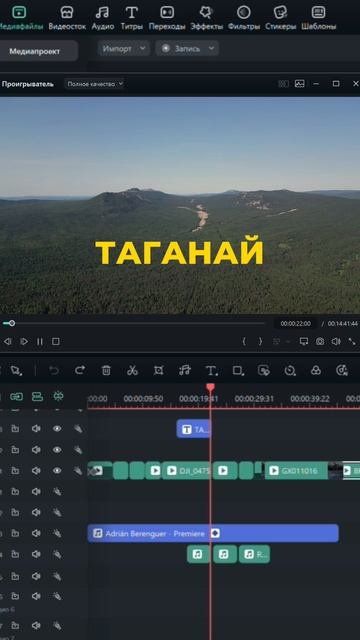Click the playback progress slider handle
360x640 pixels.
(x=12, y=323)
